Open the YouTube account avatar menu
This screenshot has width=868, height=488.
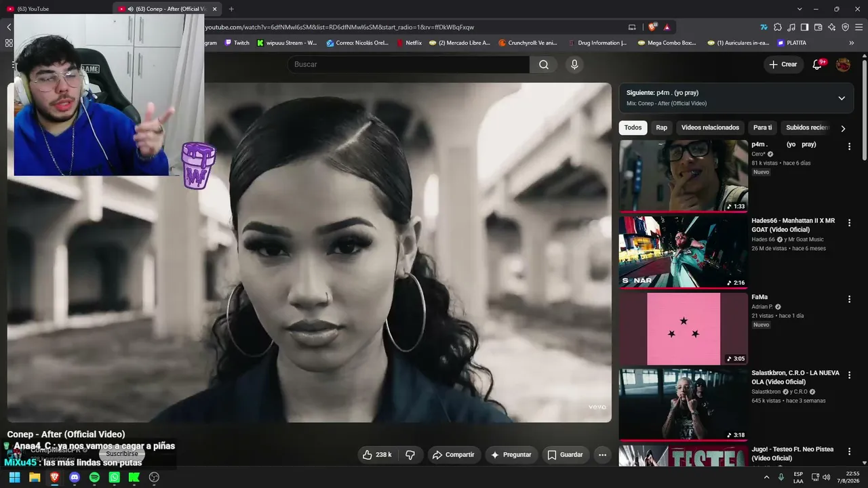[x=843, y=64]
